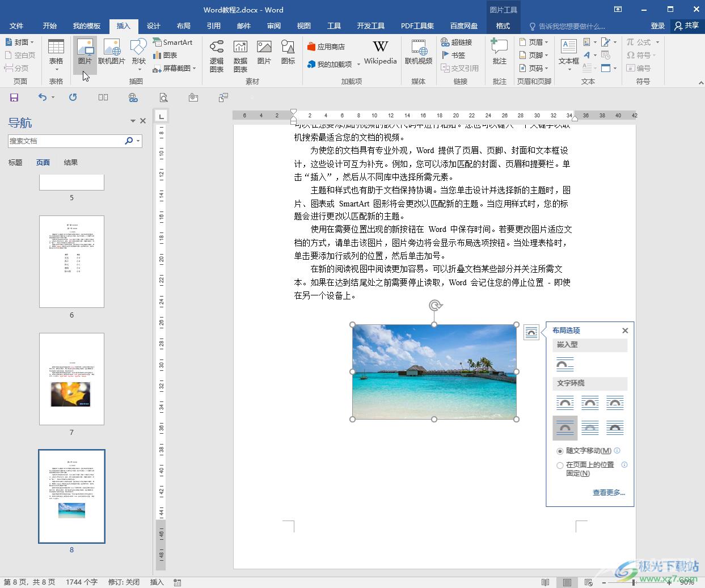Screen dimensions: 705x588
Task: Select the behind text wrapping option
Action: [590, 428]
